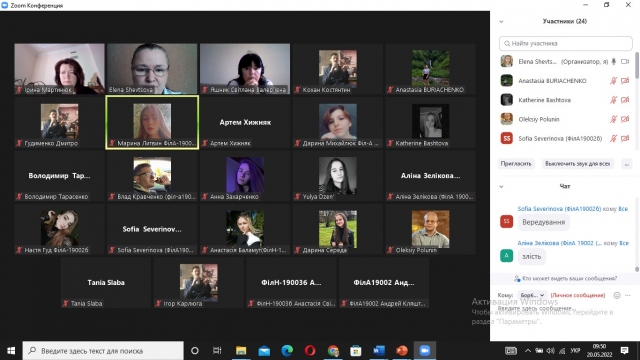Open Cortana circle icon on taskbar
The height and width of the screenshot is (360, 640).
click(x=195, y=351)
